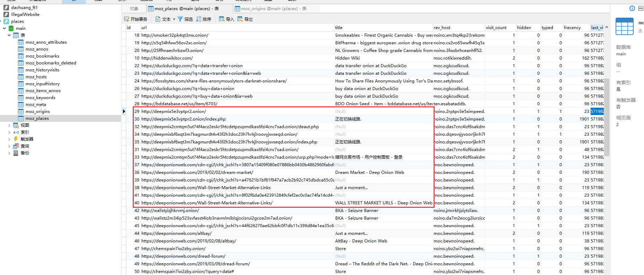Click the visit_count column header
Image resolution: width=644 pixels, height=275 pixels.
point(501,27)
